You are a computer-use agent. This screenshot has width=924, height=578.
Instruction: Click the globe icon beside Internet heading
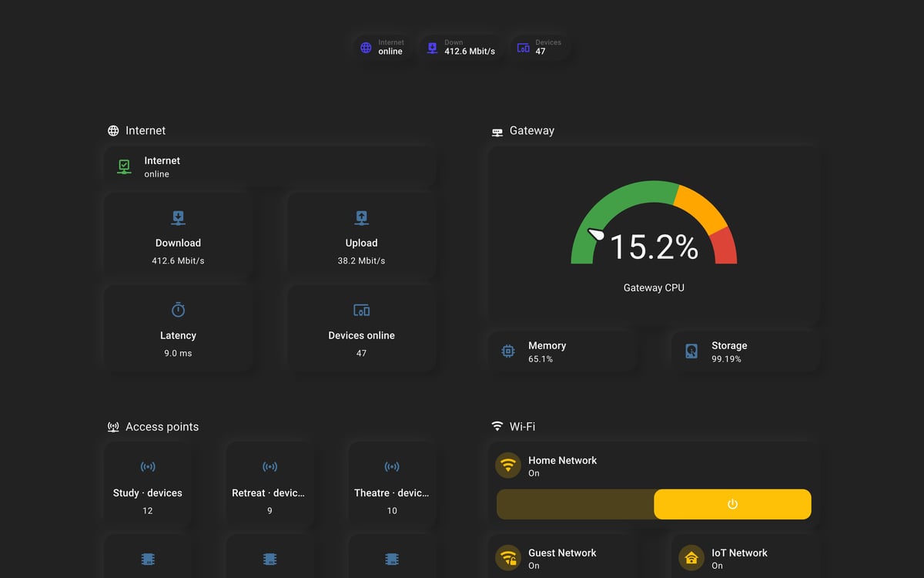[113, 131]
